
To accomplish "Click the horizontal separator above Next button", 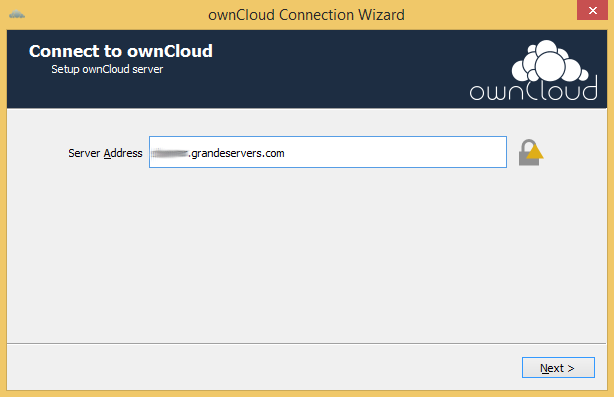I will click(307, 343).
